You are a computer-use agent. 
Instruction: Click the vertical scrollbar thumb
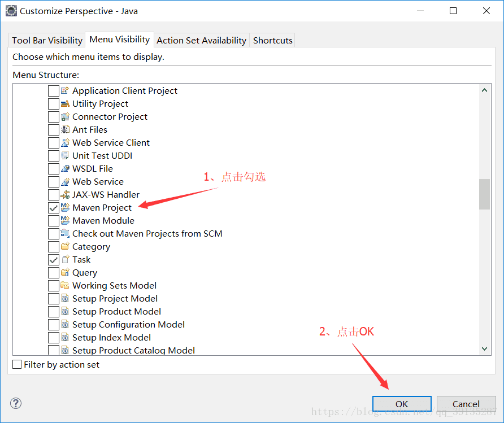tap(484, 194)
